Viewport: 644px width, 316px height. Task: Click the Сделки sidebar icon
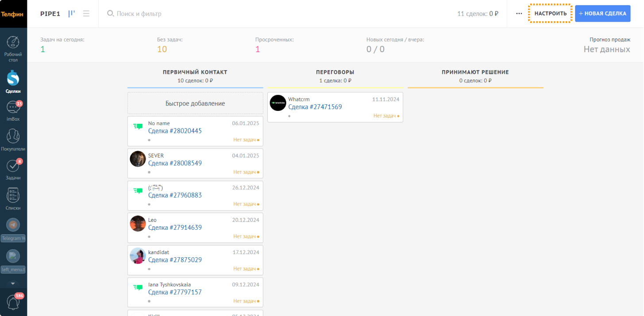pyautogui.click(x=13, y=79)
